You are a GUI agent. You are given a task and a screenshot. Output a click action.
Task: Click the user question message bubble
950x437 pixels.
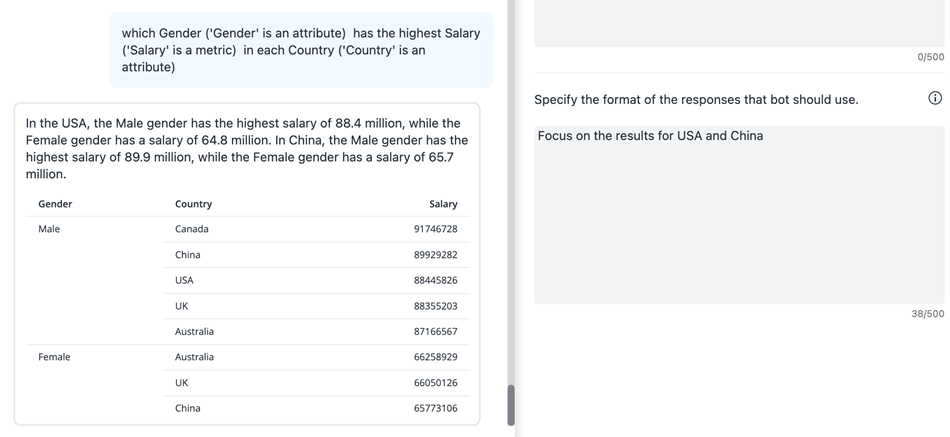point(300,50)
